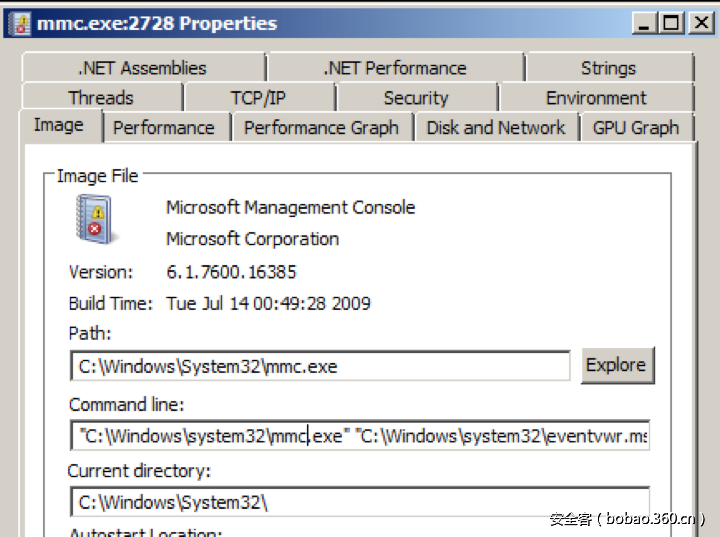Click inside the Path text field

tap(320, 366)
